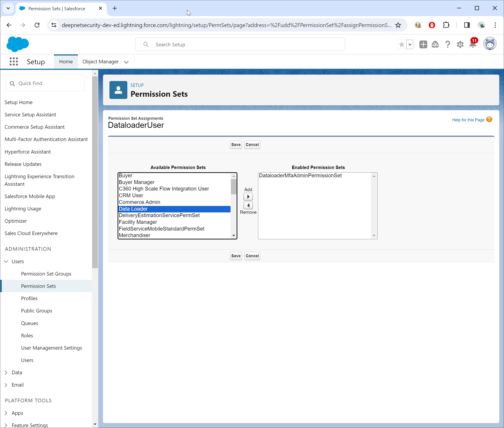Click the user profile avatar
Screen dimensions: 504x428
click(x=489, y=44)
